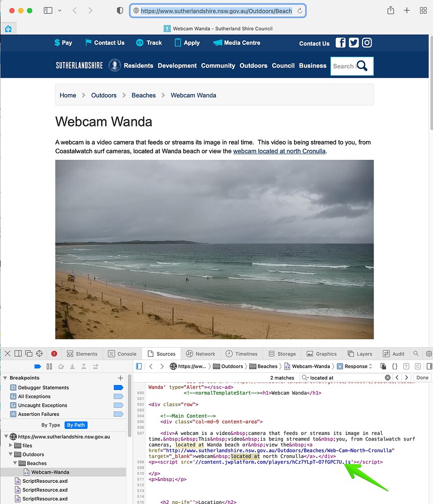Click the debugger step/continue arrows icon
433x504 pixels.
coord(95,366)
